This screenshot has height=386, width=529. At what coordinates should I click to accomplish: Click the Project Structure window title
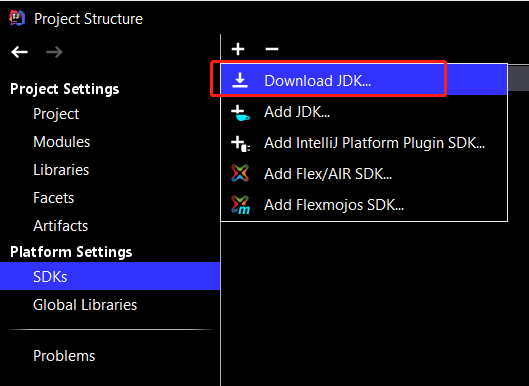click(88, 19)
